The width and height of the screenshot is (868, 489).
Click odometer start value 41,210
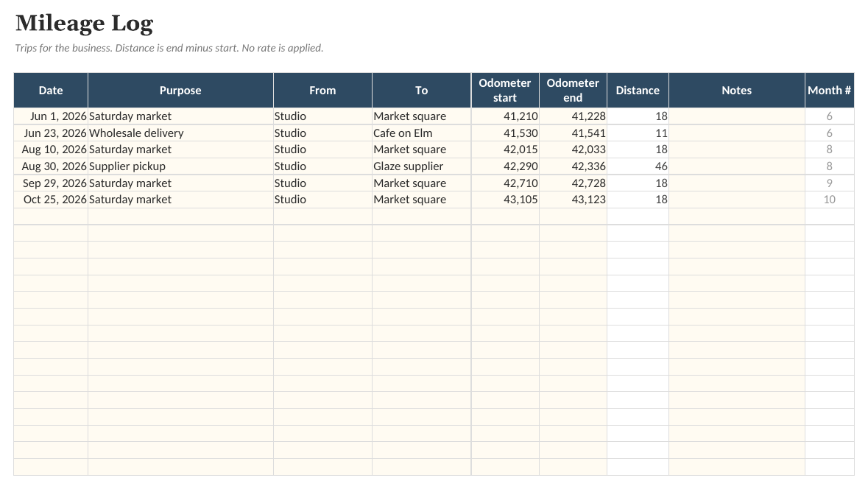505,116
